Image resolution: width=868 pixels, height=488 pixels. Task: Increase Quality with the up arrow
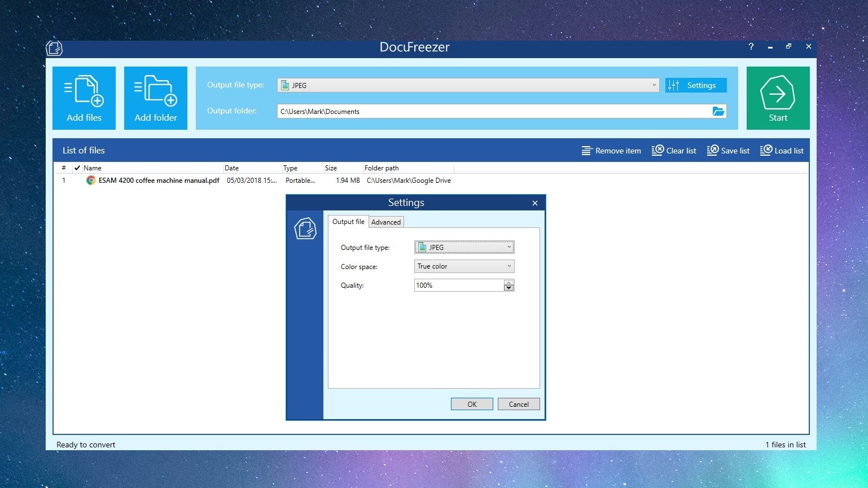[x=509, y=282]
